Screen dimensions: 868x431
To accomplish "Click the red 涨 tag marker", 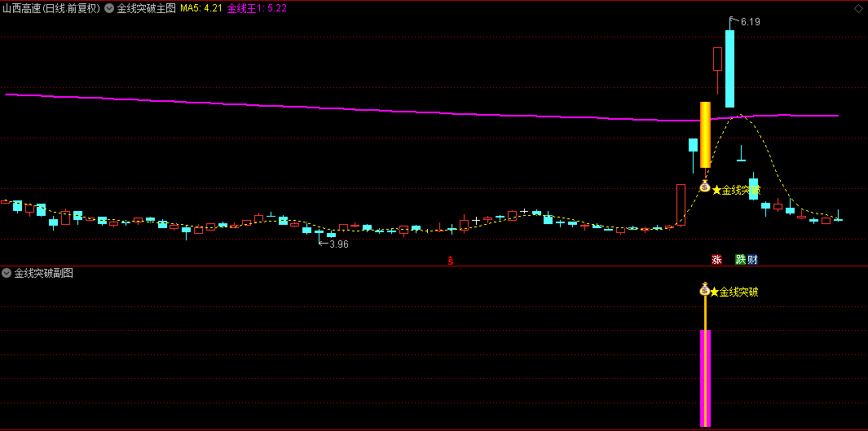I will [x=717, y=259].
